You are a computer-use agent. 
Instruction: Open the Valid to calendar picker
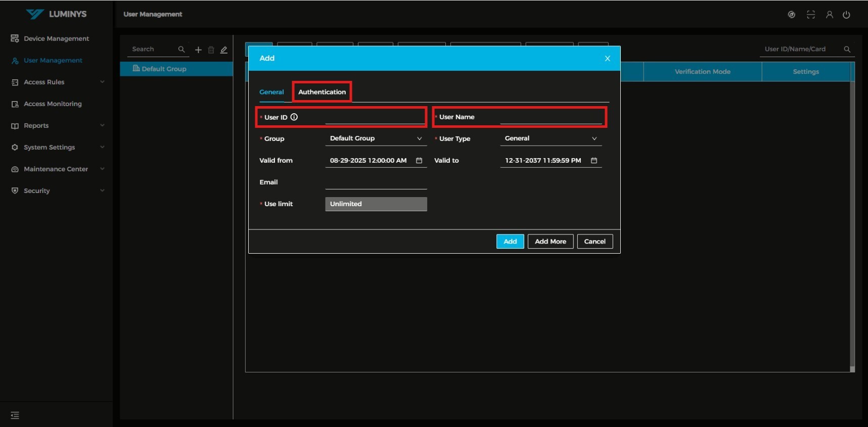pos(594,160)
